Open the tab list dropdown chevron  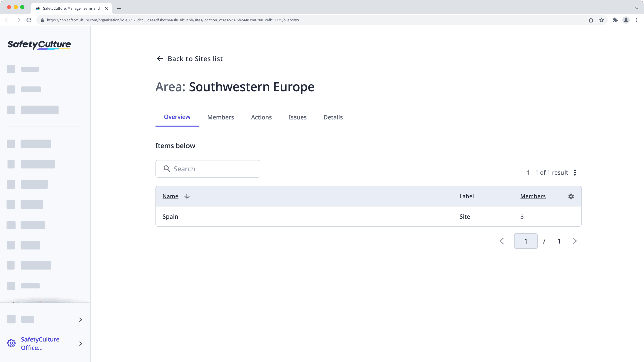[636, 8]
